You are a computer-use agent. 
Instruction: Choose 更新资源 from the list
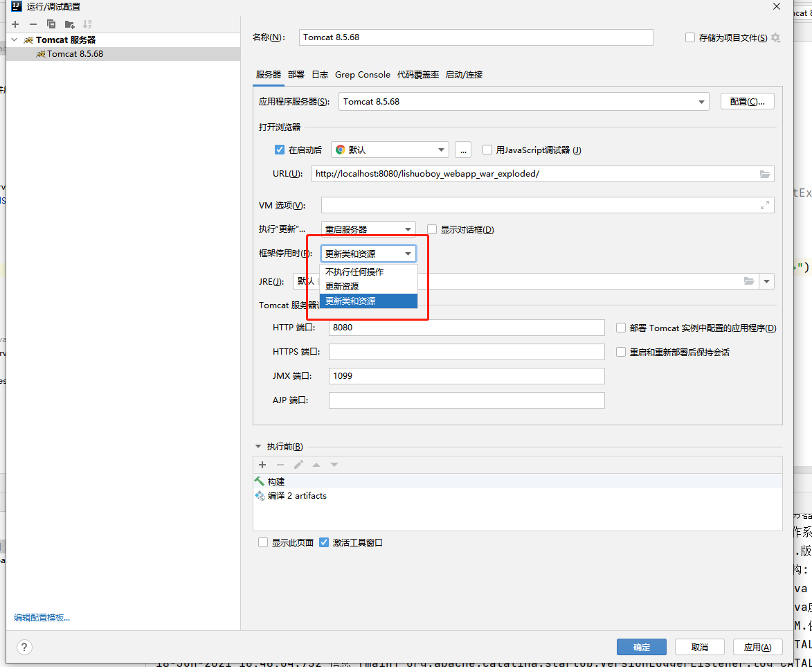368,286
